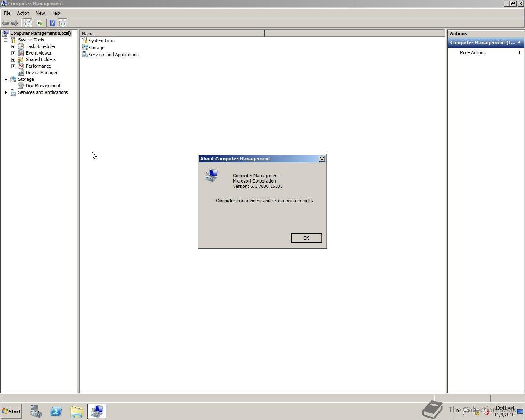The width and height of the screenshot is (525, 420).
Task: Collapse the System Tools tree node
Action: click(6, 40)
